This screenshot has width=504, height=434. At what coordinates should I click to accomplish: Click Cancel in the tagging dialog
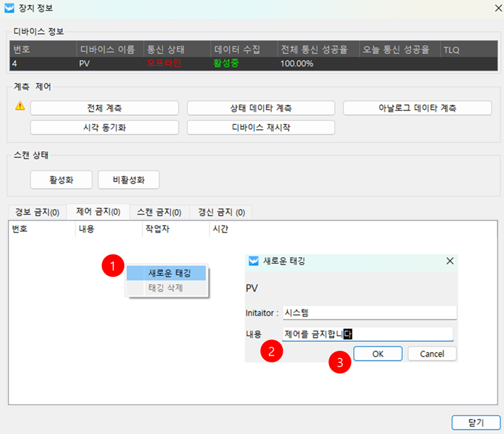(x=432, y=354)
